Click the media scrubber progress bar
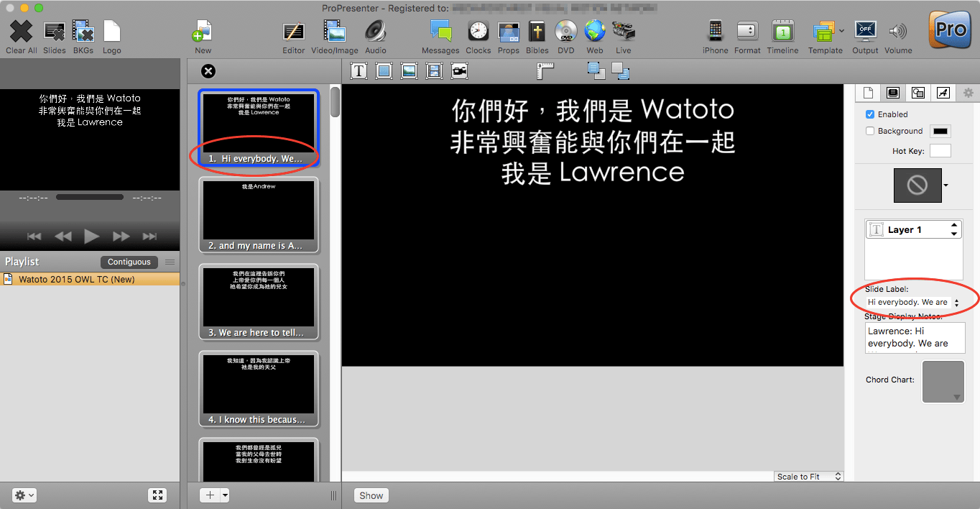Image resolution: width=980 pixels, height=509 pixels. [90, 197]
